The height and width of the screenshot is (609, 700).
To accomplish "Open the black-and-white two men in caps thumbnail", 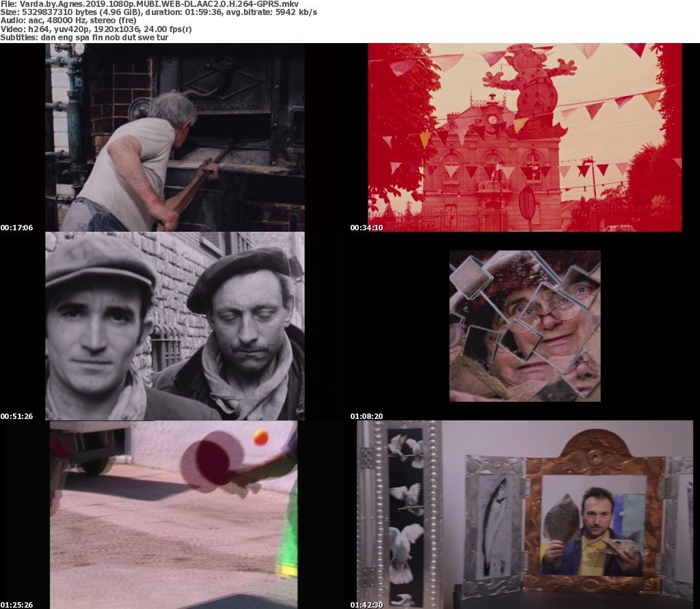I will pos(174,325).
